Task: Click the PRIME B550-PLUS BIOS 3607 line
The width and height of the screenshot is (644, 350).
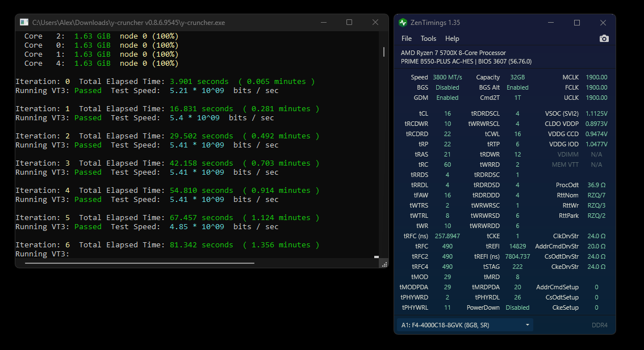Action: coord(466,61)
